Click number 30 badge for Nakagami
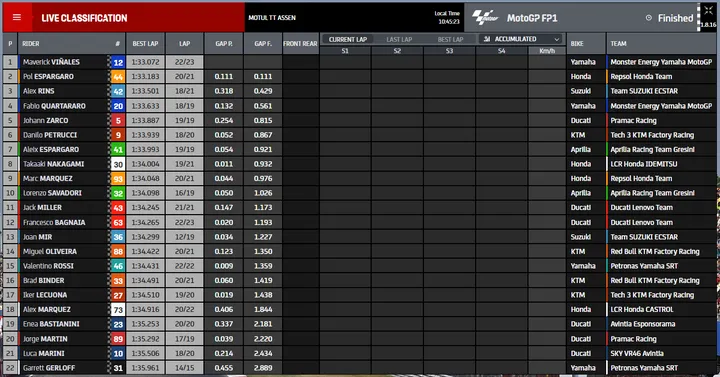 [x=118, y=164]
